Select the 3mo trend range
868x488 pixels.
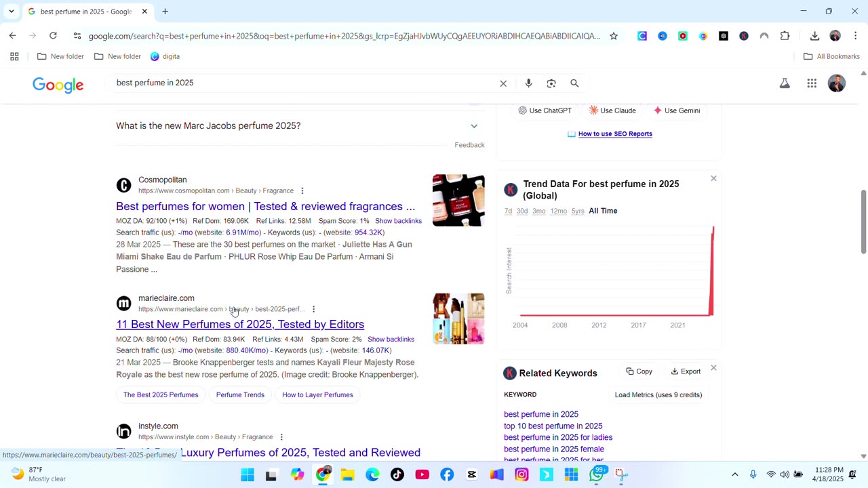(x=539, y=211)
